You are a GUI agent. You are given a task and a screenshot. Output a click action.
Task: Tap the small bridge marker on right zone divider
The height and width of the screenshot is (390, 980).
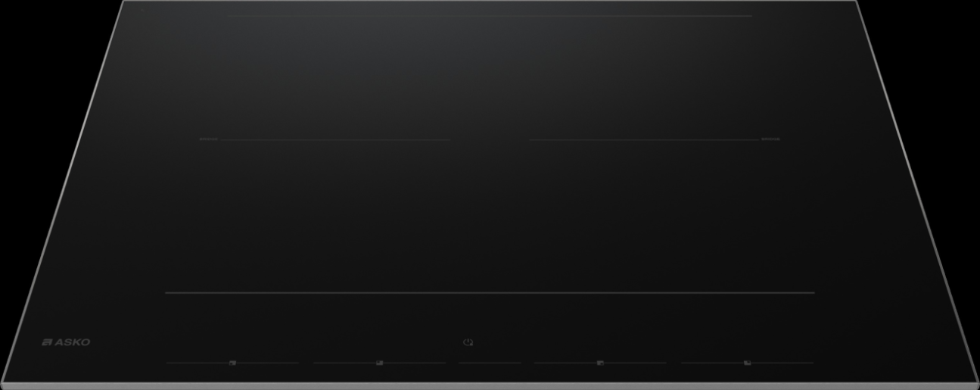pyautogui.click(x=770, y=139)
